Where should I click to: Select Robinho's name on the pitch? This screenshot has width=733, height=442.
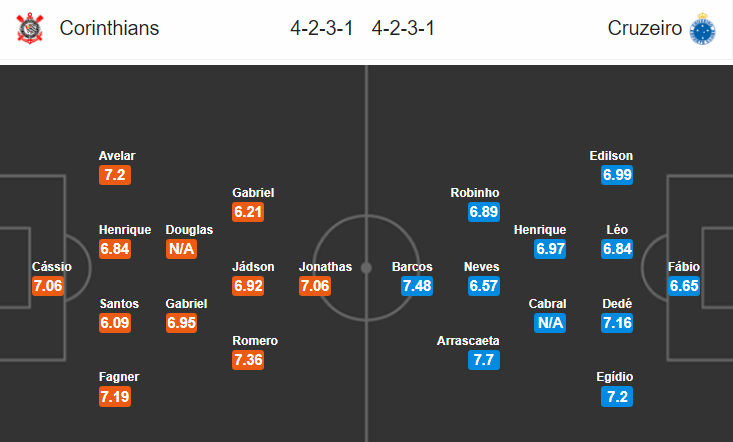click(475, 193)
